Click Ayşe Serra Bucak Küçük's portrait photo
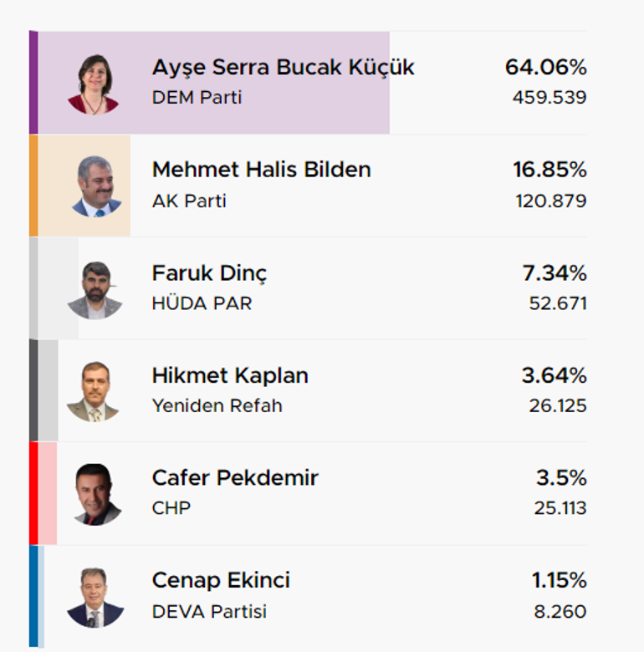Screen dimensions: 644x652 tap(94, 84)
